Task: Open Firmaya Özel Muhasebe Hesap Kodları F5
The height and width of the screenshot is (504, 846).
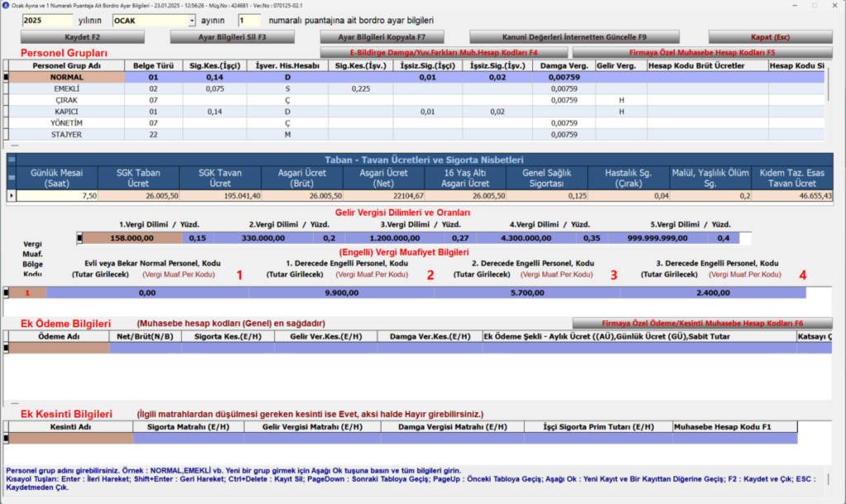Action: [x=702, y=53]
